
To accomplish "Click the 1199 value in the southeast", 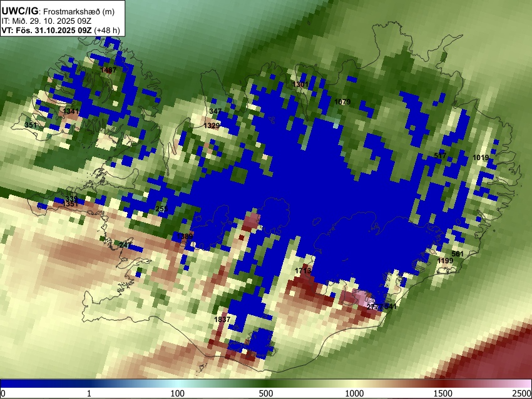I will pyautogui.click(x=445, y=261).
